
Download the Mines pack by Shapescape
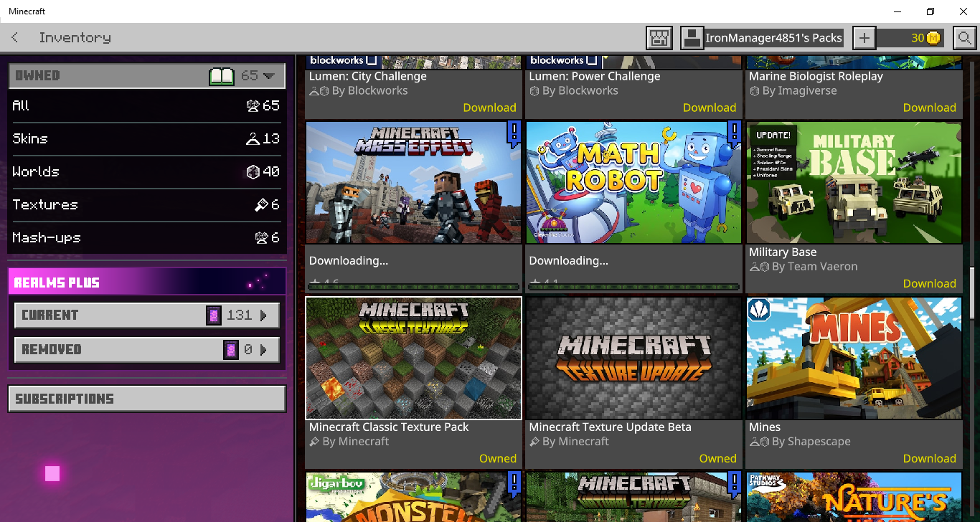click(x=929, y=458)
